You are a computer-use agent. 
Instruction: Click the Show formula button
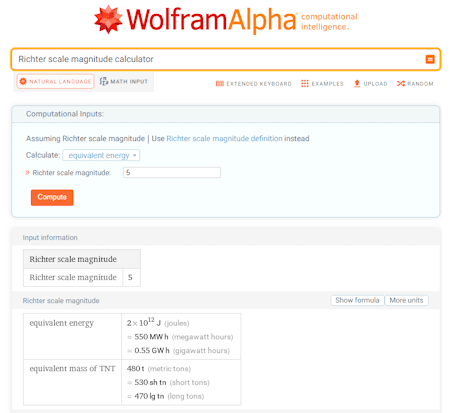tap(357, 300)
